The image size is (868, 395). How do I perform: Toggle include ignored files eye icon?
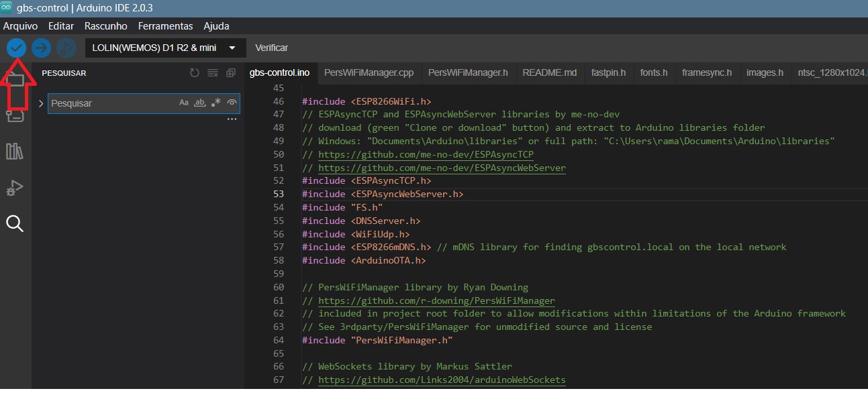pyautogui.click(x=232, y=103)
